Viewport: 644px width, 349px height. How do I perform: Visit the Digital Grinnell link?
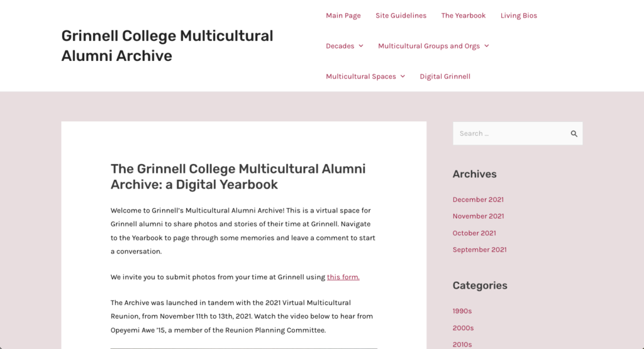[445, 76]
